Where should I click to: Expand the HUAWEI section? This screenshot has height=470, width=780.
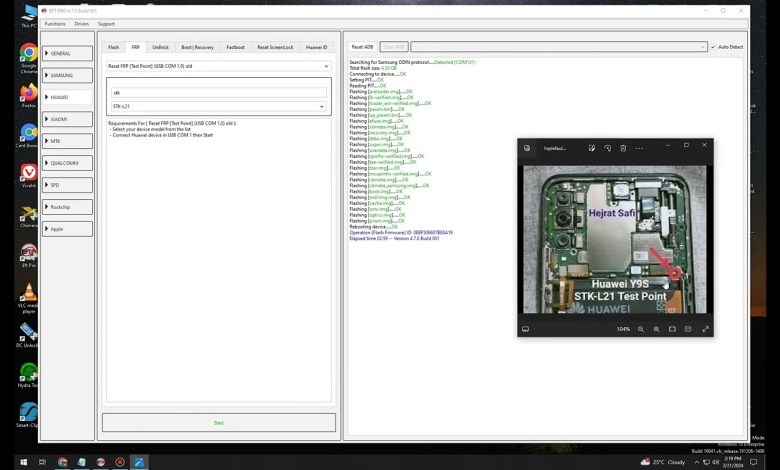coord(67,97)
